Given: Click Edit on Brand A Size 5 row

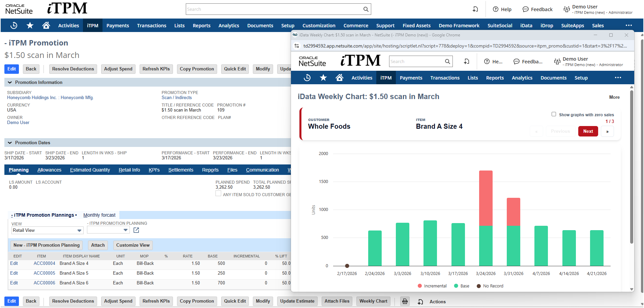Looking at the screenshot, I should point(14,273).
